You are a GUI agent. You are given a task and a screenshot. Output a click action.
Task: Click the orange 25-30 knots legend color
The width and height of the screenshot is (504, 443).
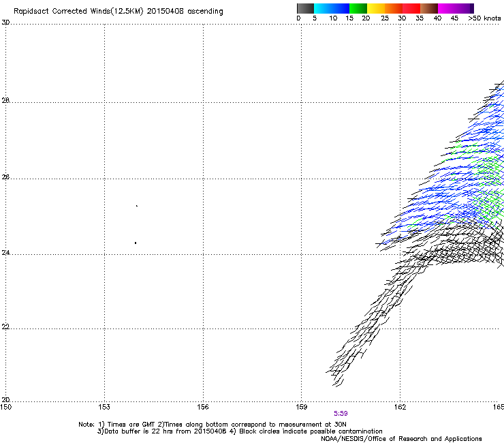pos(394,8)
